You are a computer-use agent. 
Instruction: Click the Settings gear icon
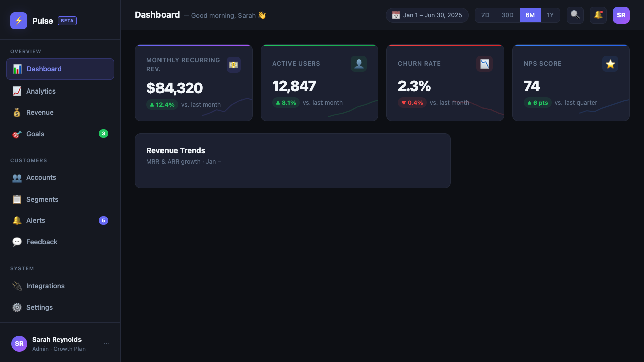(x=17, y=307)
